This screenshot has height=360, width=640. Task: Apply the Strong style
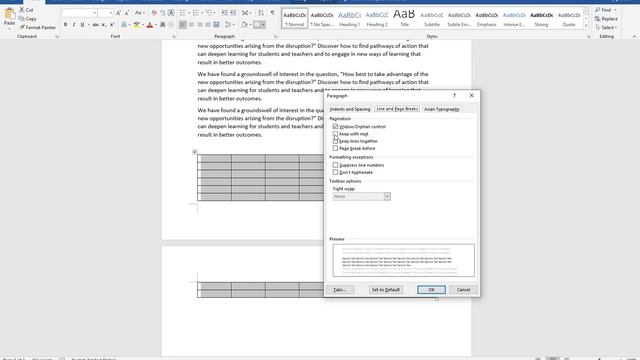pos(541,18)
